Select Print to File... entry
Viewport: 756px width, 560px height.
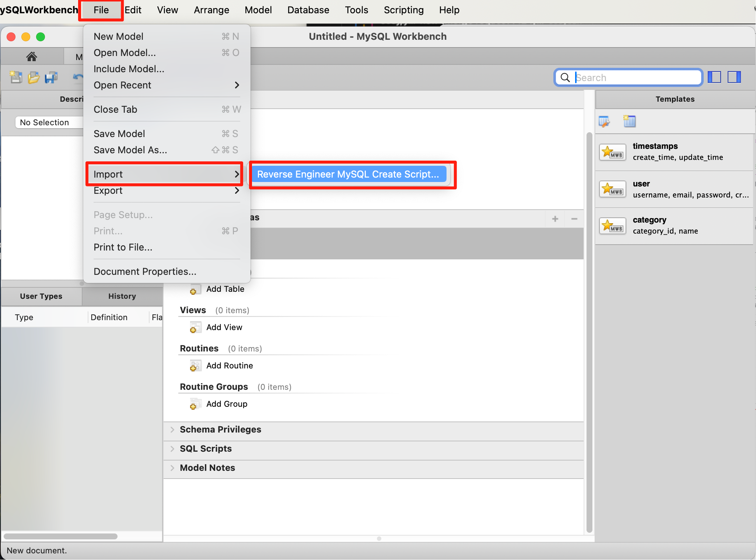click(x=167, y=247)
